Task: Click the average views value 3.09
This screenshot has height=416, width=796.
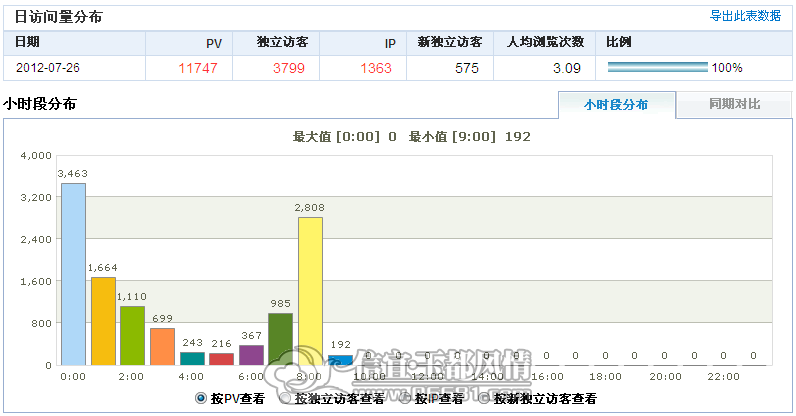Action: (x=567, y=68)
